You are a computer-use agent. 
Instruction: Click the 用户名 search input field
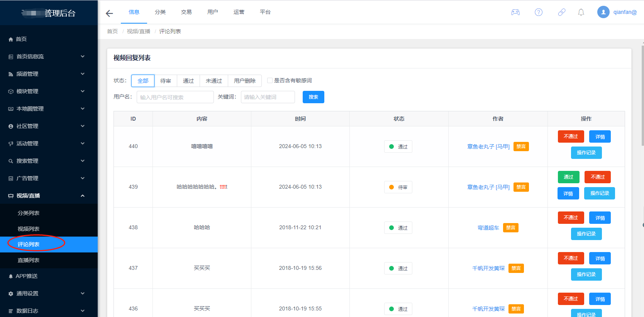[175, 97]
